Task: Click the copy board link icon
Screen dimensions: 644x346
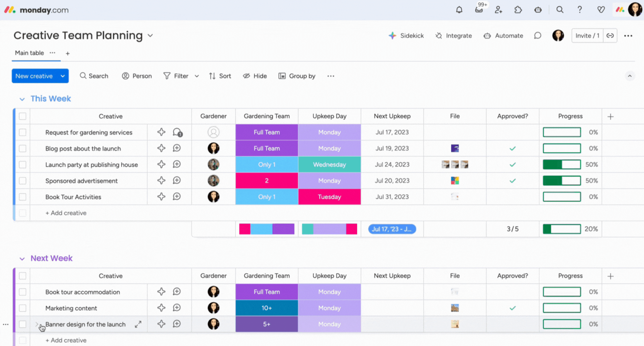Action: [610, 36]
